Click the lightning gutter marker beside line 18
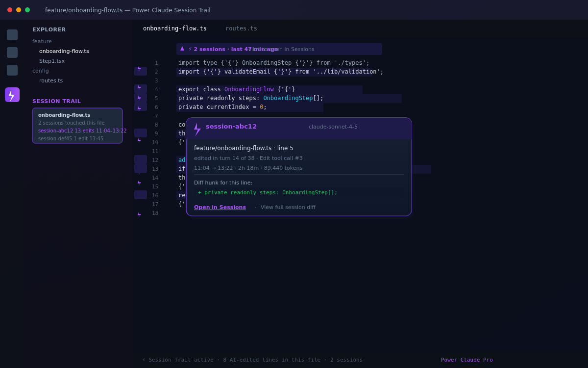The height and width of the screenshot is (368, 588). pos(139,214)
